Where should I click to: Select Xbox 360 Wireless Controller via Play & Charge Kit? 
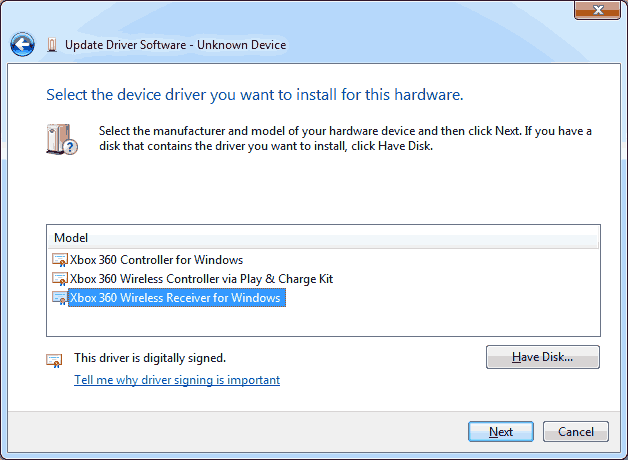201,279
